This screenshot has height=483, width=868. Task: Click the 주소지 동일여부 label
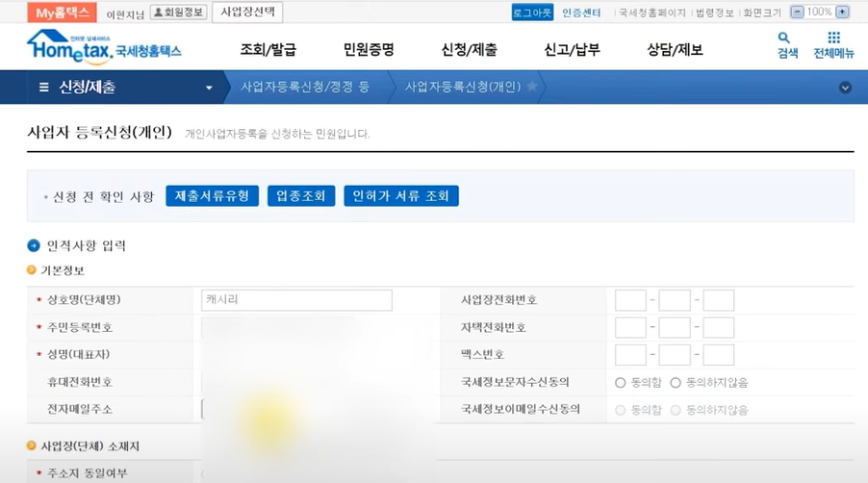[87, 473]
